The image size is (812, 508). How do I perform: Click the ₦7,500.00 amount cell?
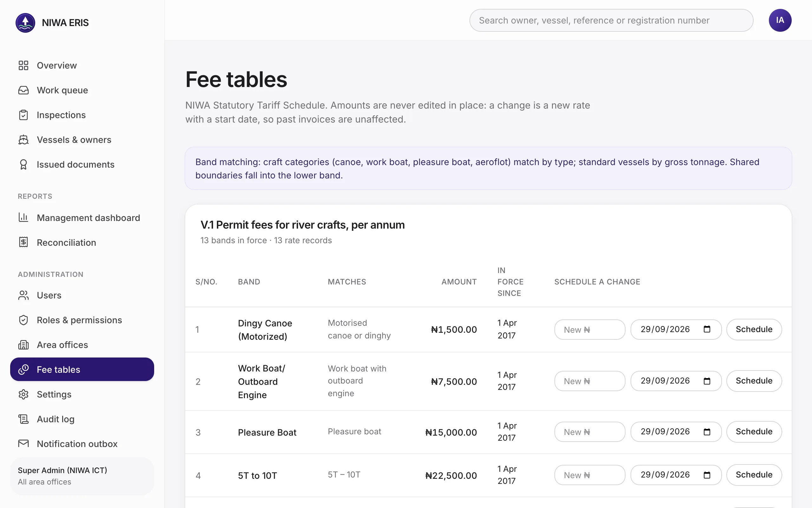pyautogui.click(x=454, y=382)
